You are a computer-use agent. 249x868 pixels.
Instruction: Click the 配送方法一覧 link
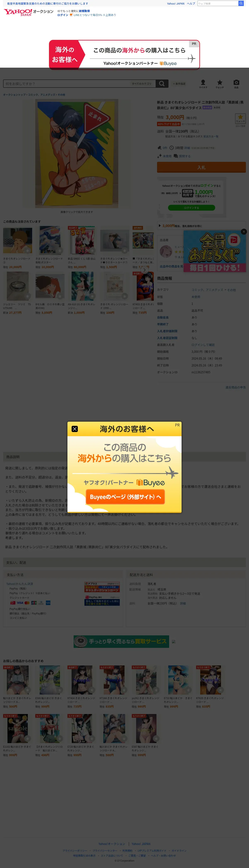(211, 137)
